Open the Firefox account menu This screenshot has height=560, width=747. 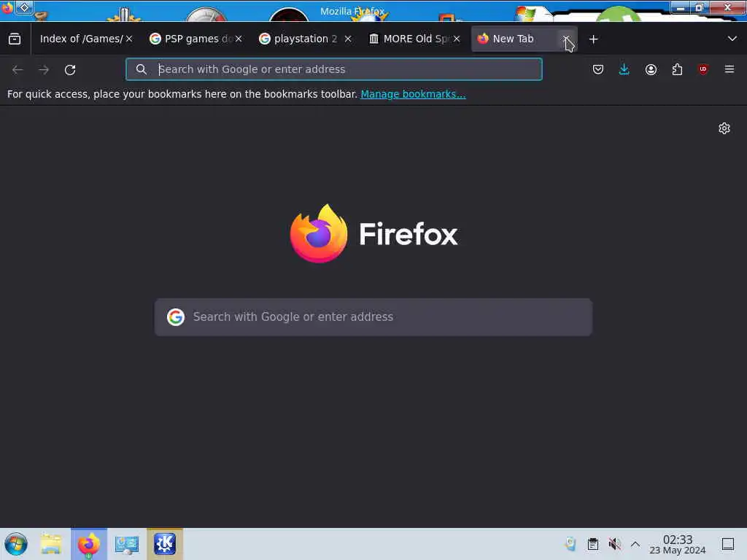tap(651, 69)
